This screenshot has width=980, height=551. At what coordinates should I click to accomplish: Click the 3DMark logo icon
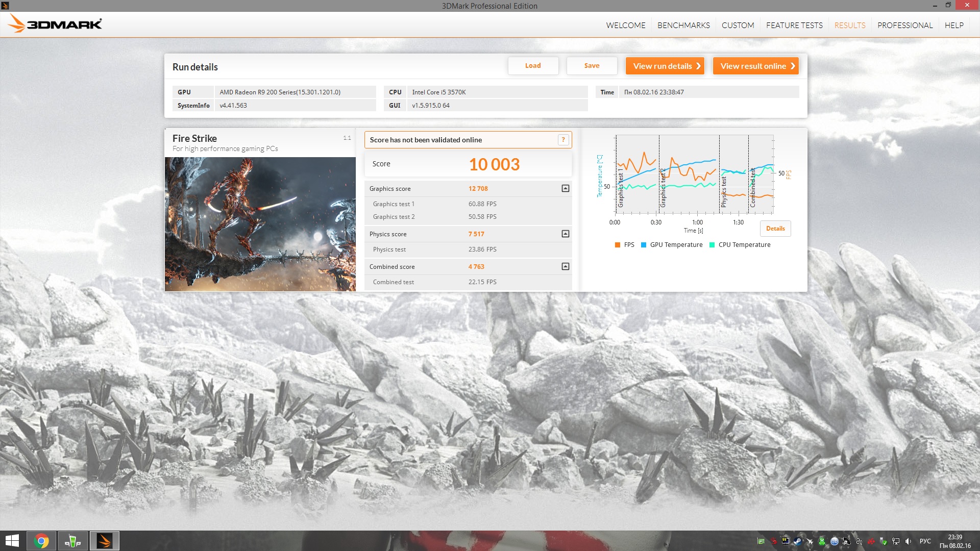tap(17, 23)
